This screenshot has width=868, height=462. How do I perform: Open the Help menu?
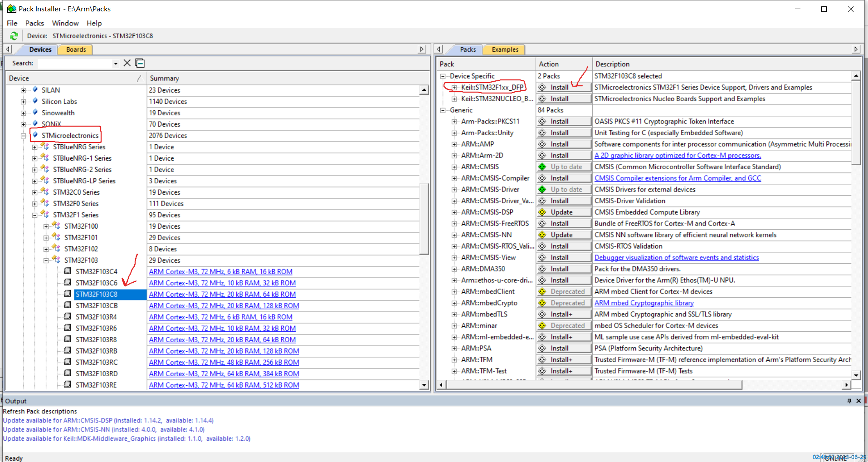click(94, 23)
